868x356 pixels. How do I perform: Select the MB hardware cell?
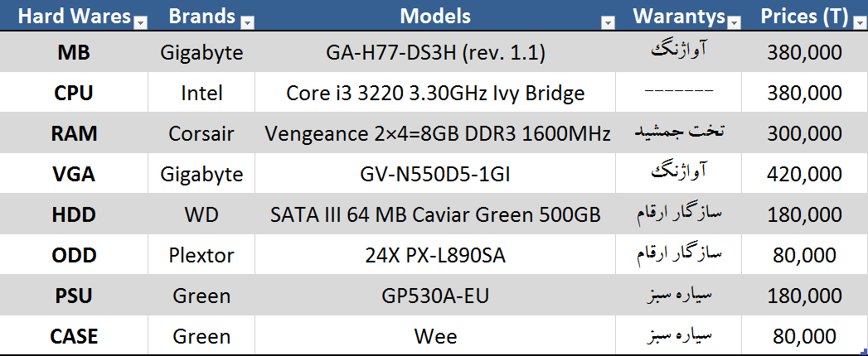[74, 53]
